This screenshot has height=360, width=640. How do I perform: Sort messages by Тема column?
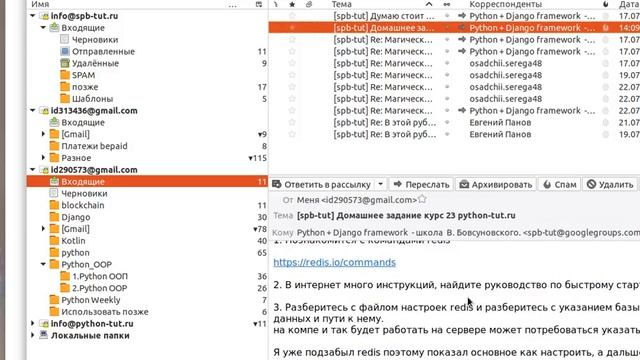click(x=342, y=4)
